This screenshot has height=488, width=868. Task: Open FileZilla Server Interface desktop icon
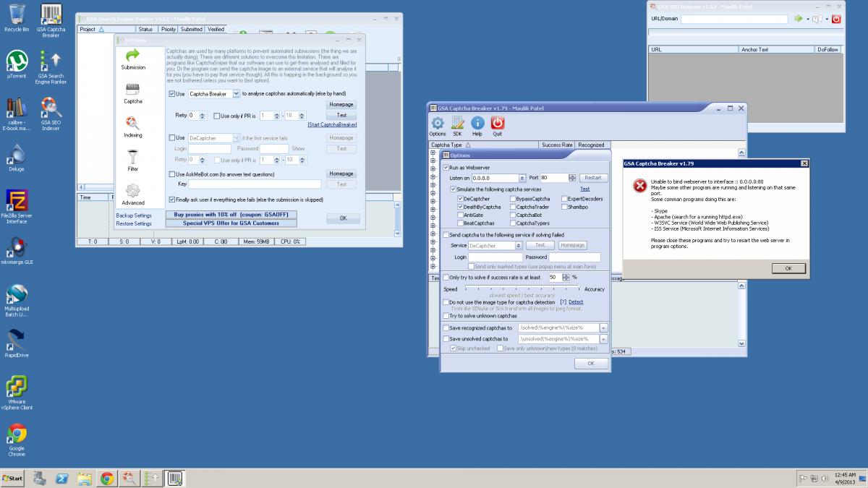point(17,207)
